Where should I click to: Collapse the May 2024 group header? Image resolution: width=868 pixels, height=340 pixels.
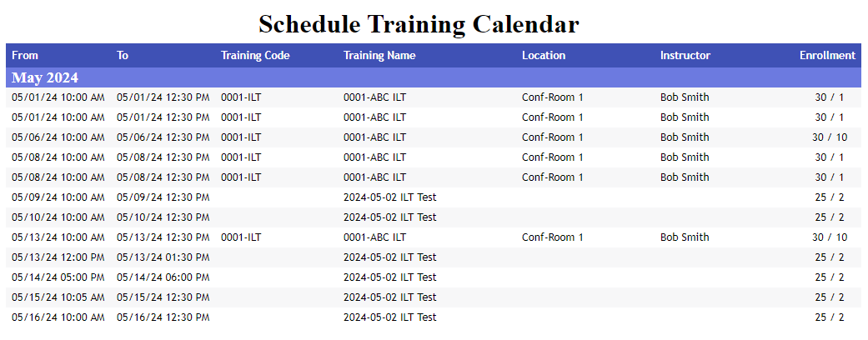[45, 78]
